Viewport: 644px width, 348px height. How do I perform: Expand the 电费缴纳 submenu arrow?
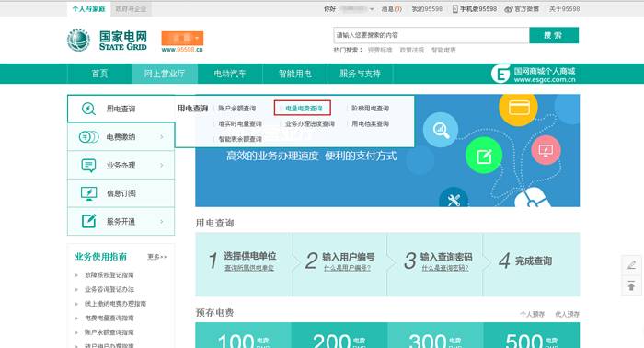pyautogui.click(x=161, y=137)
